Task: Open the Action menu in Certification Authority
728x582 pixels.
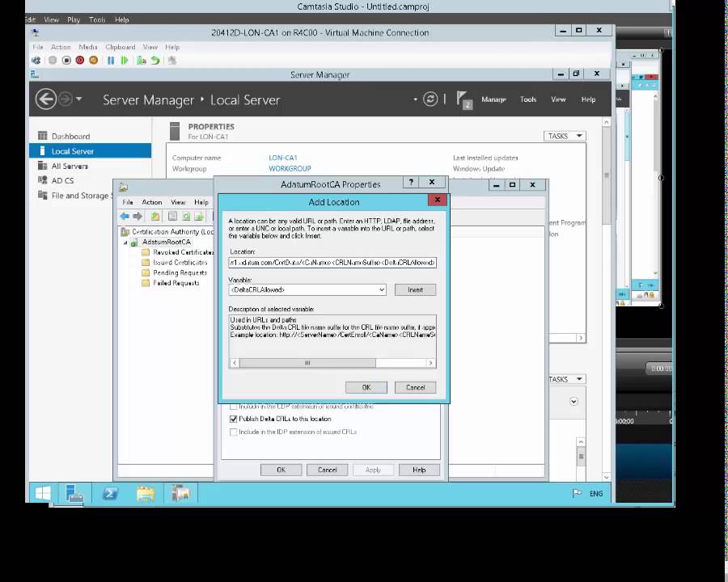Action: pos(152,202)
